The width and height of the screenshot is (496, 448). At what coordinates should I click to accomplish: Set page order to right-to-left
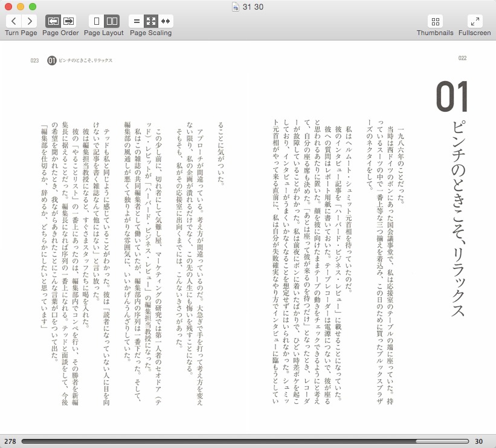click(53, 21)
